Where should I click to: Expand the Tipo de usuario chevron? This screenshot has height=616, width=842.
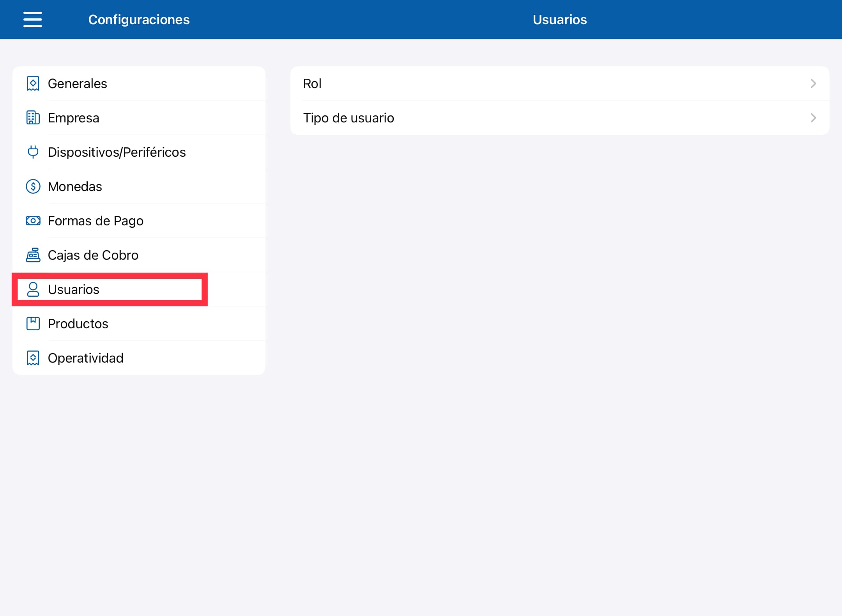pos(813,118)
